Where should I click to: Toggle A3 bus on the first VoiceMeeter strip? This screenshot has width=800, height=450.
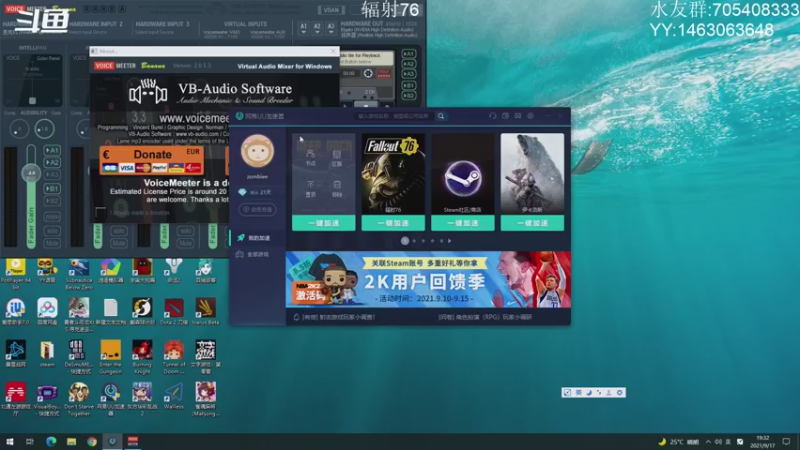pyautogui.click(x=52, y=175)
